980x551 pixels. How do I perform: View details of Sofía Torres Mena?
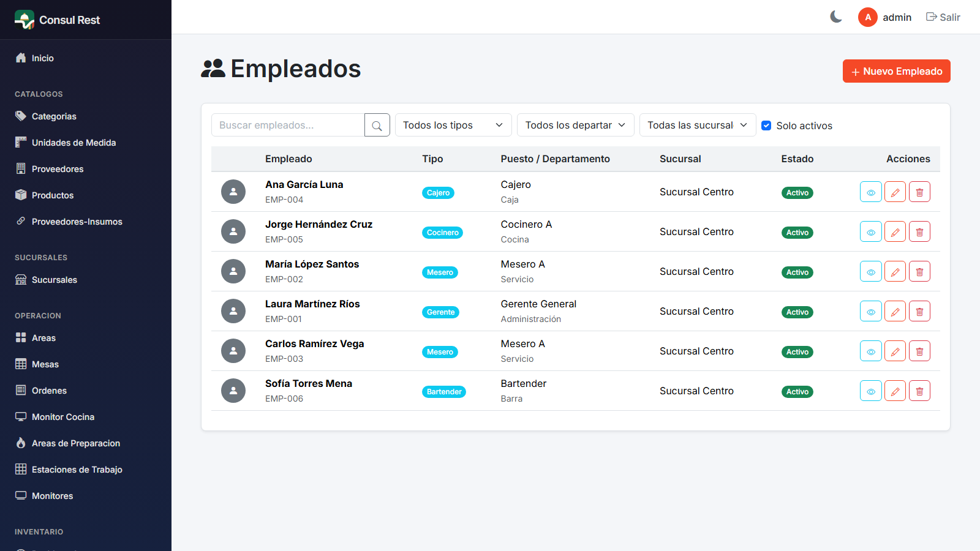pos(870,391)
